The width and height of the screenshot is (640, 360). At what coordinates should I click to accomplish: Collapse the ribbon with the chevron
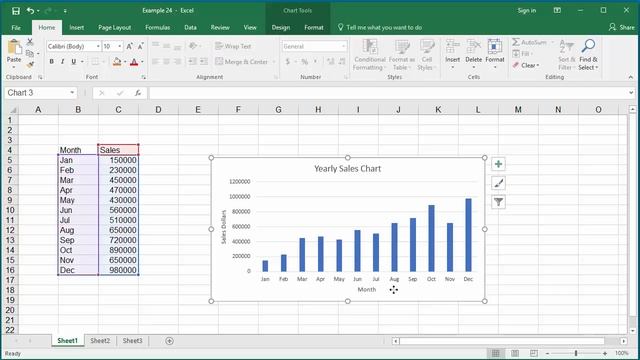click(x=631, y=77)
